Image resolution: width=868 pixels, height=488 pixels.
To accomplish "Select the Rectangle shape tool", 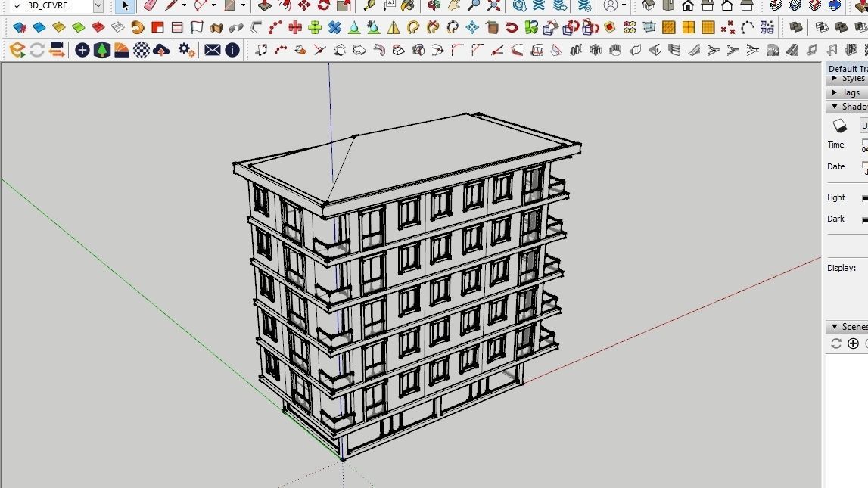I will (x=230, y=6).
